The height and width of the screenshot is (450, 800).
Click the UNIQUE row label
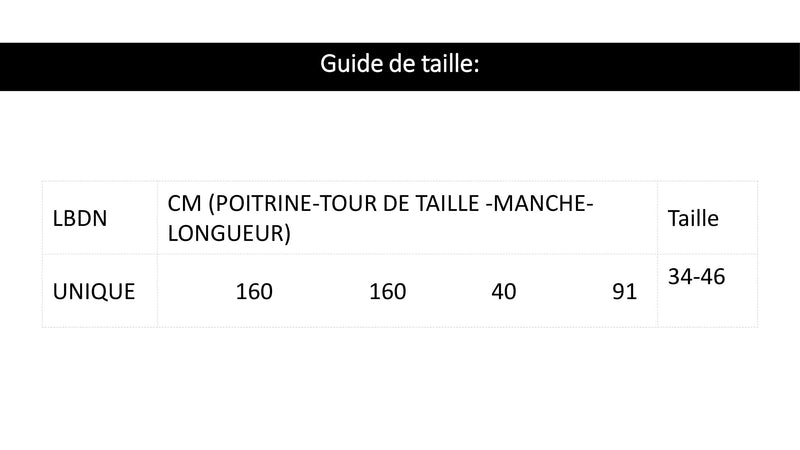(x=94, y=292)
